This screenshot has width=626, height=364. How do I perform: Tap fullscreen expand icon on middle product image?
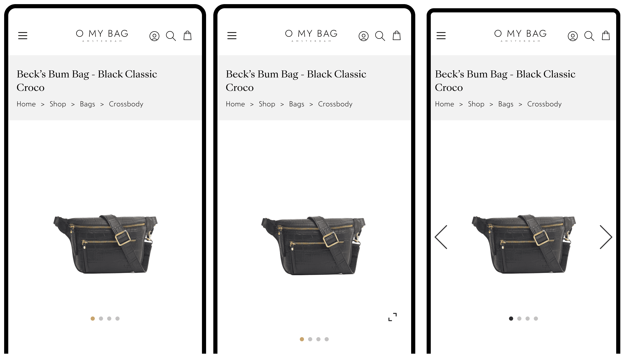(393, 317)
